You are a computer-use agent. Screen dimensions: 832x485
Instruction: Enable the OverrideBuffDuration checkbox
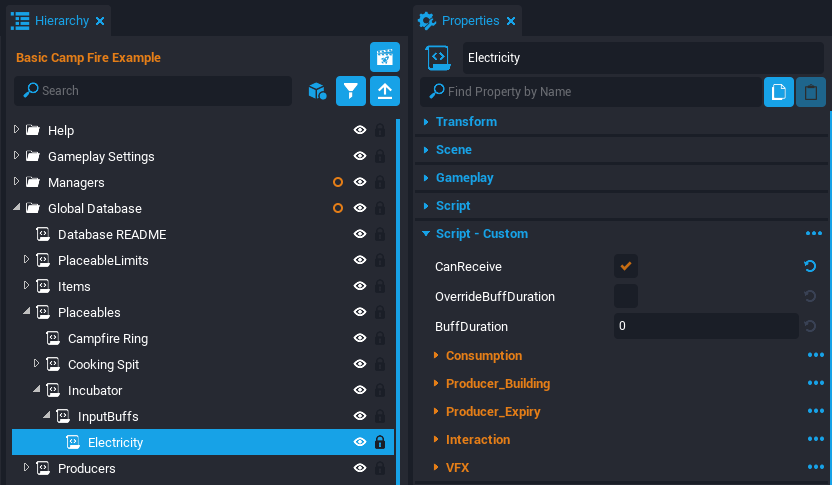point(626,296)
